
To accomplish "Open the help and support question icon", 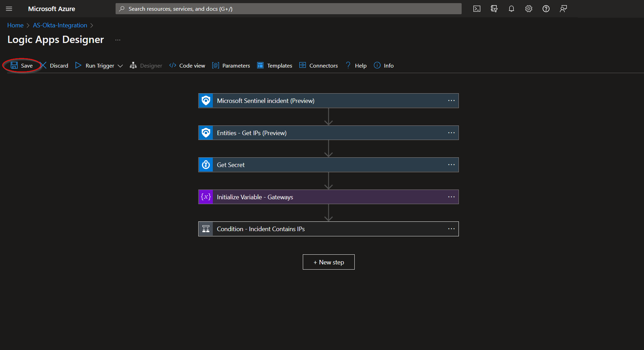I will 546,9.
